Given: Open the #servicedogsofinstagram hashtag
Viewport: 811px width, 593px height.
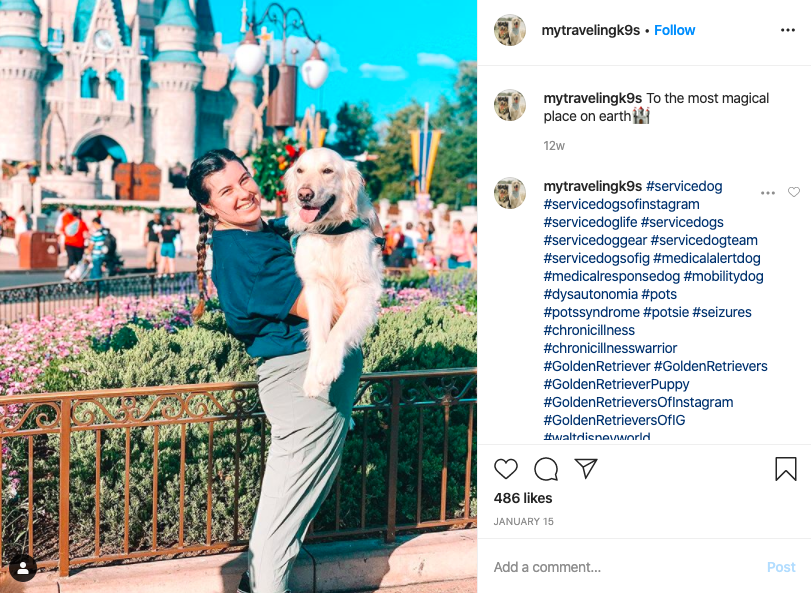Looking at the screenshot, I should pyautogui.click(x=621, y=204).
